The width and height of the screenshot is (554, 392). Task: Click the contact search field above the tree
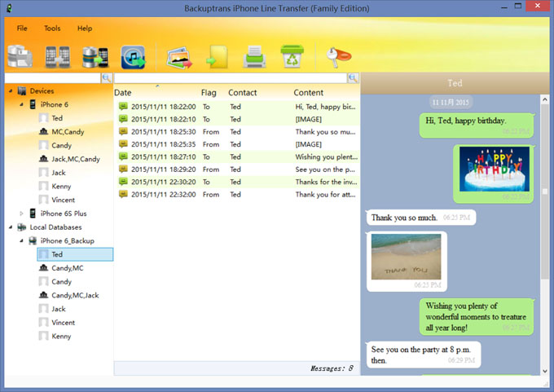[53, 78]
